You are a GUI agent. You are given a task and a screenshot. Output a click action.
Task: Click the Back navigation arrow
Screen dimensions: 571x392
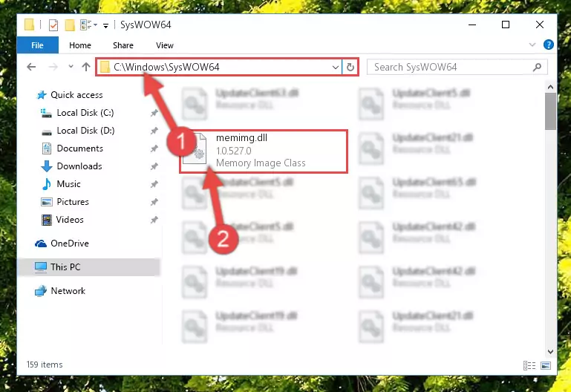tap(31, 67)
